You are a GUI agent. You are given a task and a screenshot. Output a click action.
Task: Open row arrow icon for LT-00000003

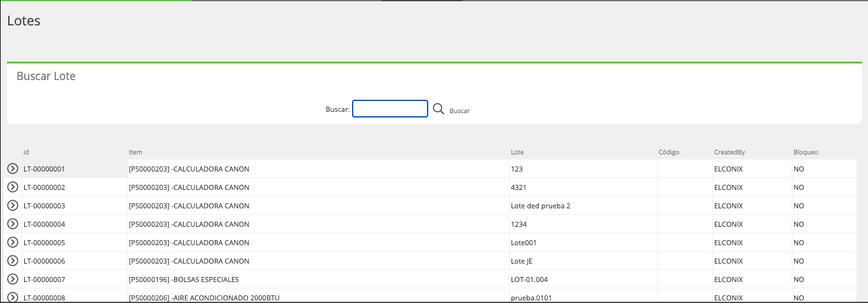tap(12, 205)
